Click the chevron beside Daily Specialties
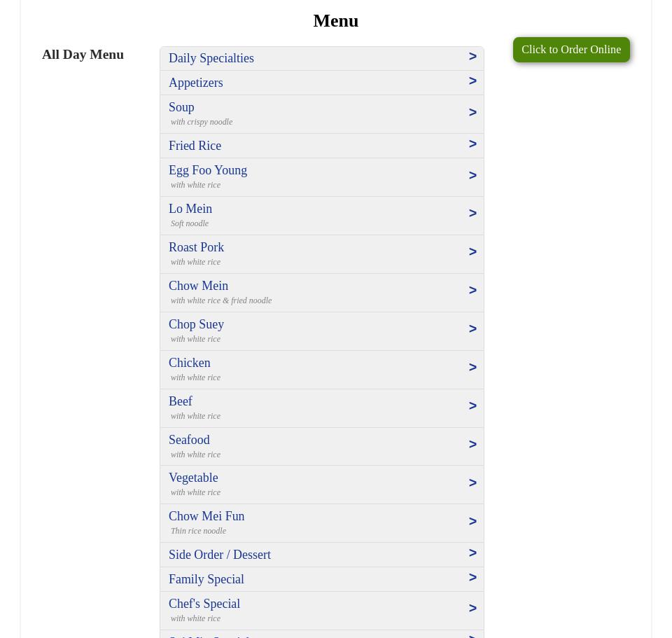 click(472, 56)
